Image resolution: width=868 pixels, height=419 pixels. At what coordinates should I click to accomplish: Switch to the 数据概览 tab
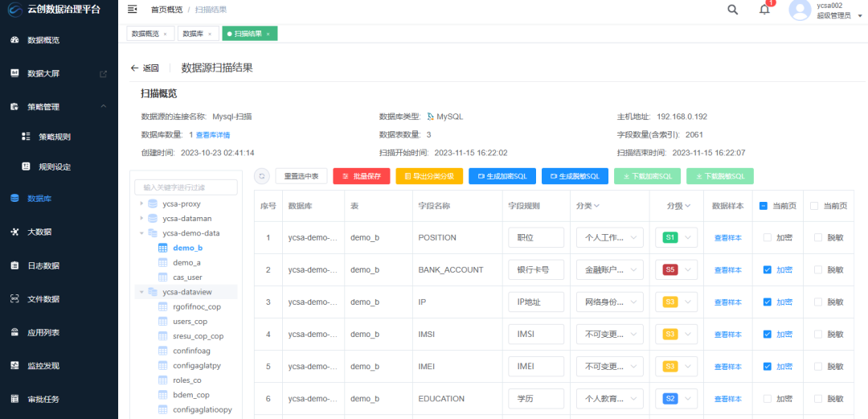tap(145, 34)
